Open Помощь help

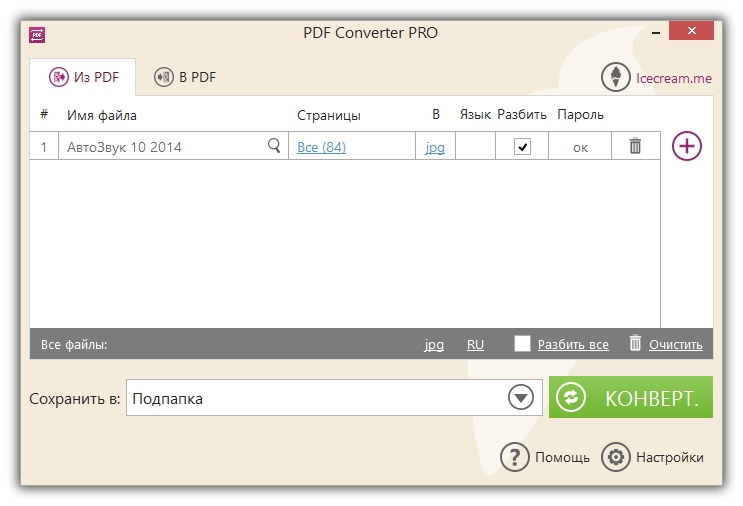545,457
